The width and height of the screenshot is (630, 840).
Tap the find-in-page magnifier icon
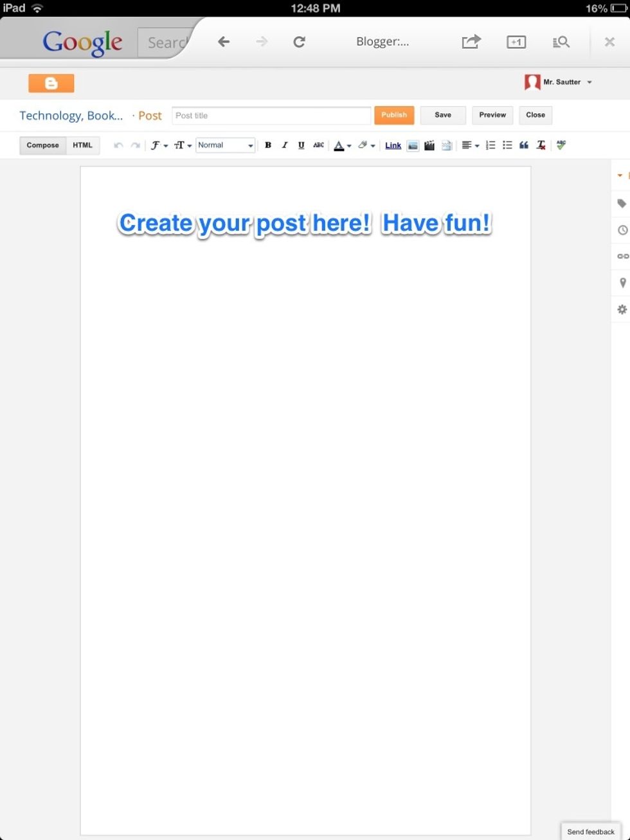point(561,42)
